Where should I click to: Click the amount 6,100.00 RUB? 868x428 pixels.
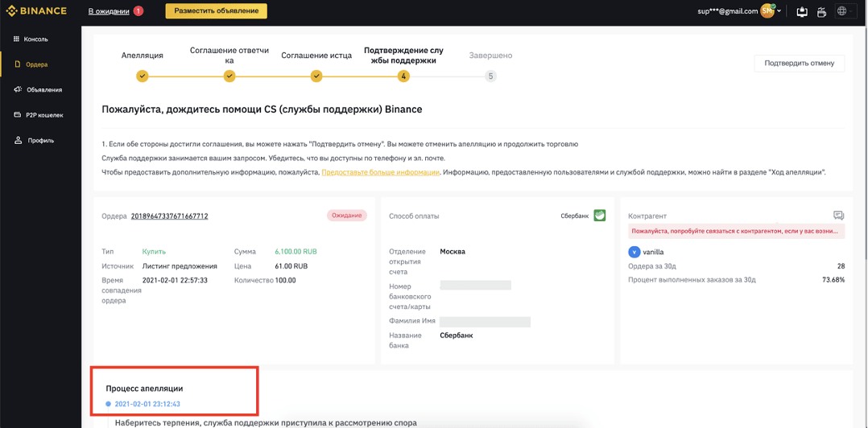[296, 252]
